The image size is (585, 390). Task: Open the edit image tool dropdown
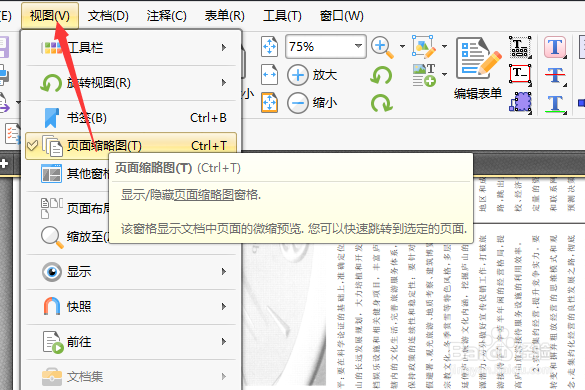tap(444, 47)
